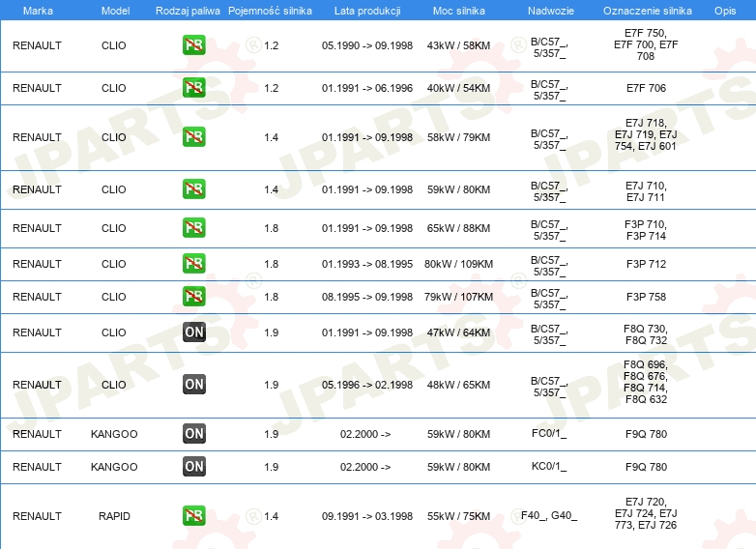Click body code F40_, G40_
This screenshot has height=549, width=756.
549,516
